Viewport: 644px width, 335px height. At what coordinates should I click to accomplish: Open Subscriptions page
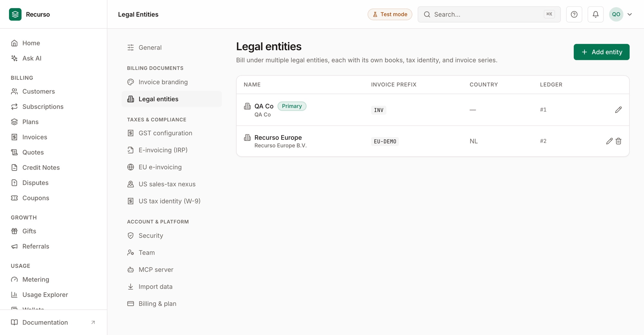pos(43,107)
